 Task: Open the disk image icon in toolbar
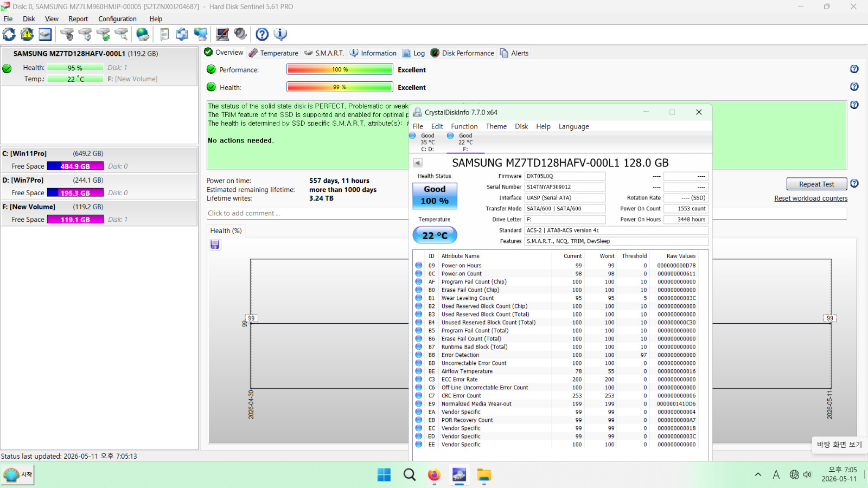(x=45, y=34)
